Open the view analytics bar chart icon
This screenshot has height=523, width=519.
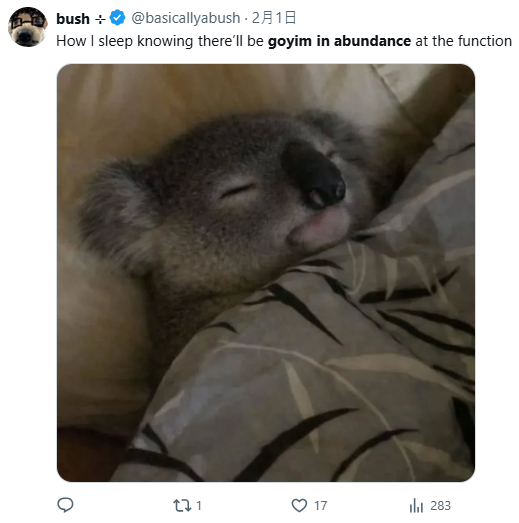416,505
